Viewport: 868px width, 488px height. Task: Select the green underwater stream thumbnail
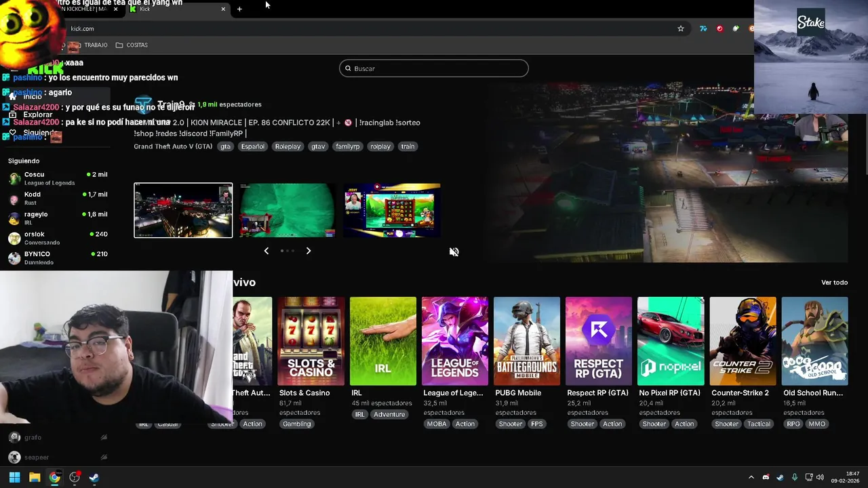(288, 210)
